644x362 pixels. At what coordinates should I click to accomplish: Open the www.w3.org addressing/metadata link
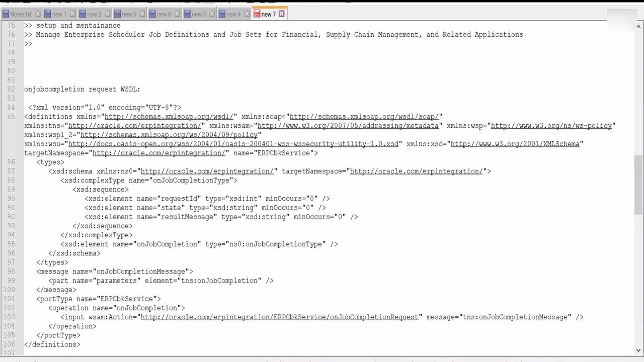click(348, 126)
